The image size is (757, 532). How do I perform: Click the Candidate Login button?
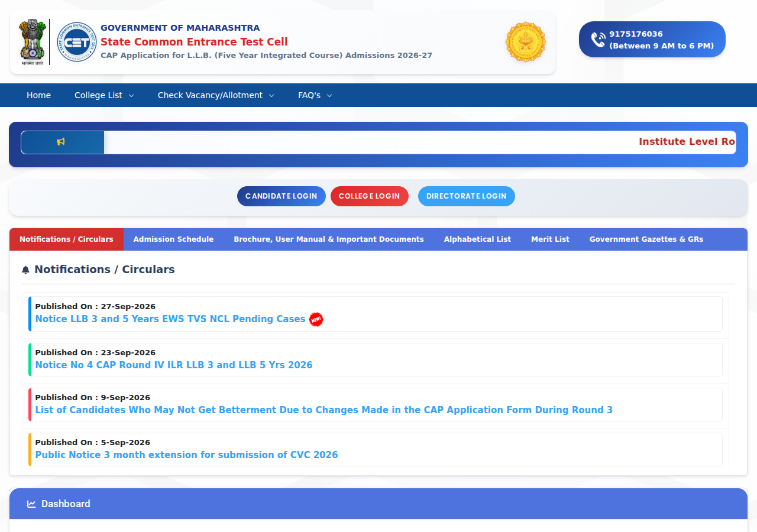coord(282,196)
